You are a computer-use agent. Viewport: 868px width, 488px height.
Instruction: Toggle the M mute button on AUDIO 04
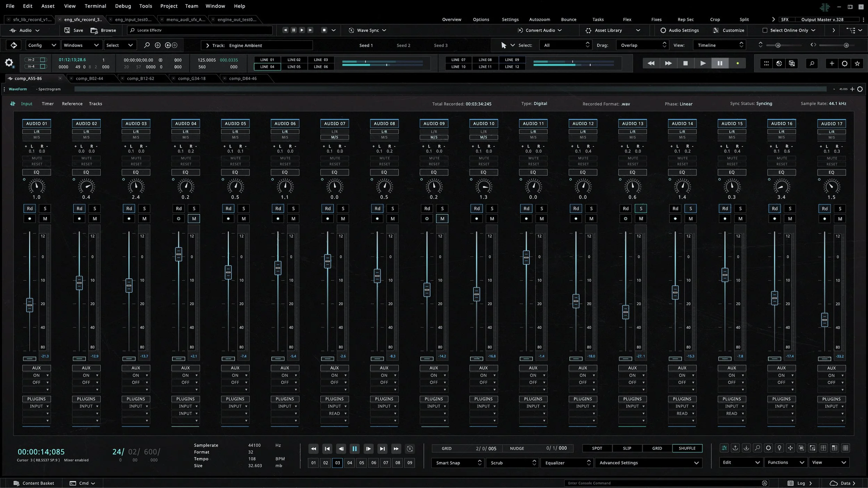click(194, 219)
